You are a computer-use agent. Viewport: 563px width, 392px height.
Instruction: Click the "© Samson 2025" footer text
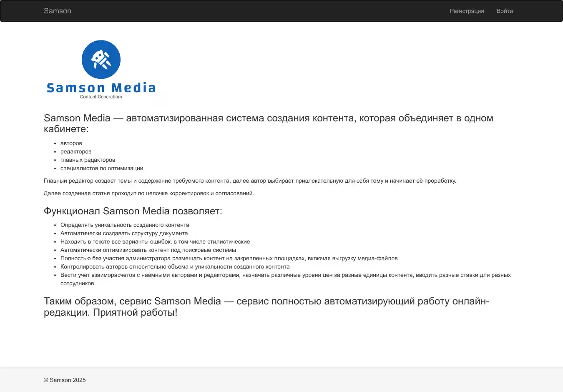click(65, 380)
